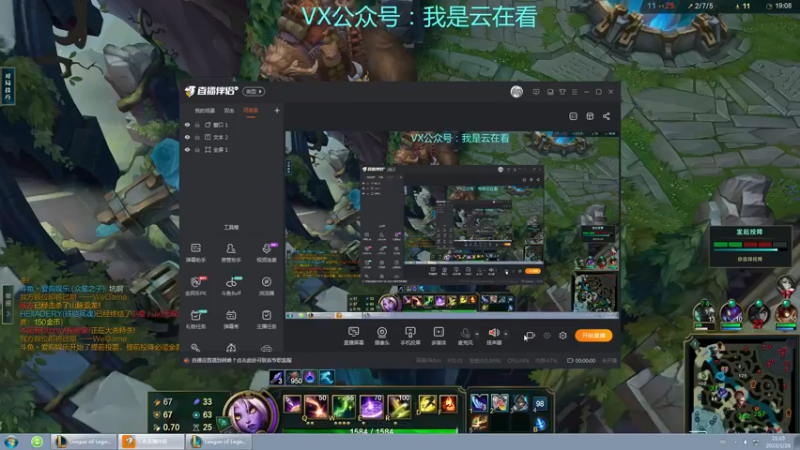Open the stream settings gear
Viewport: 800px width, 450px height.
coord(563,335)
